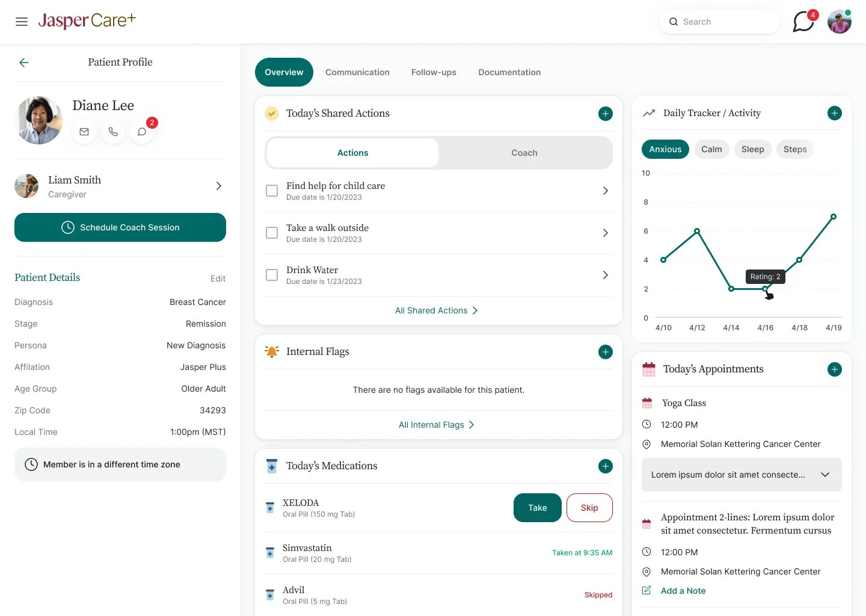Add a medication with the plus icon
The height and width of the screenshot is (616, 866).
click(606, 466)
